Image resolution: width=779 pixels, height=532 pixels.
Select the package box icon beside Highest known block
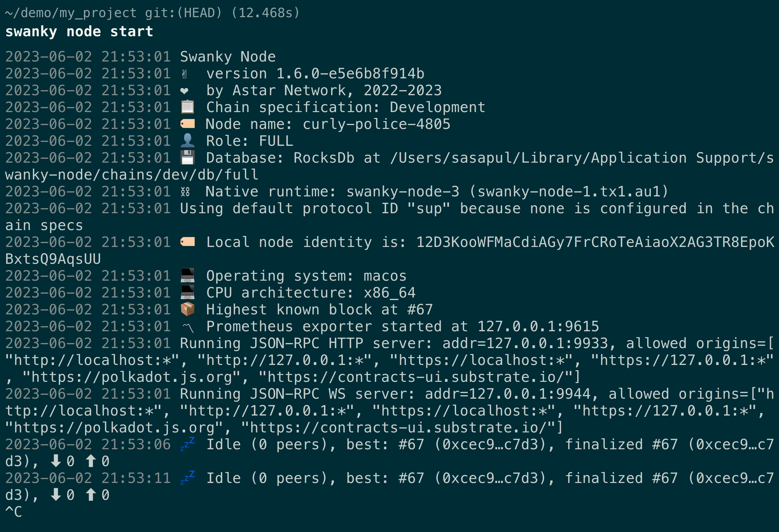click(x=187, y=309)
